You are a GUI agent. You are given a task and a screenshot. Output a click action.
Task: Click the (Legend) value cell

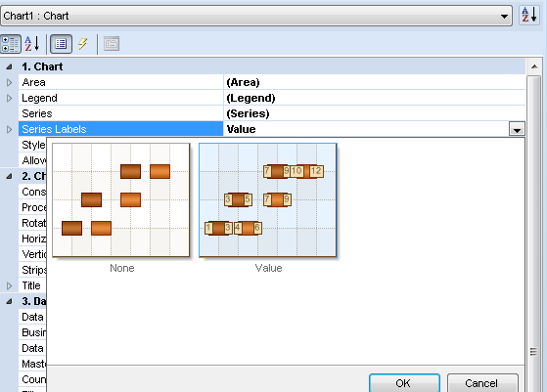(375, 99)
